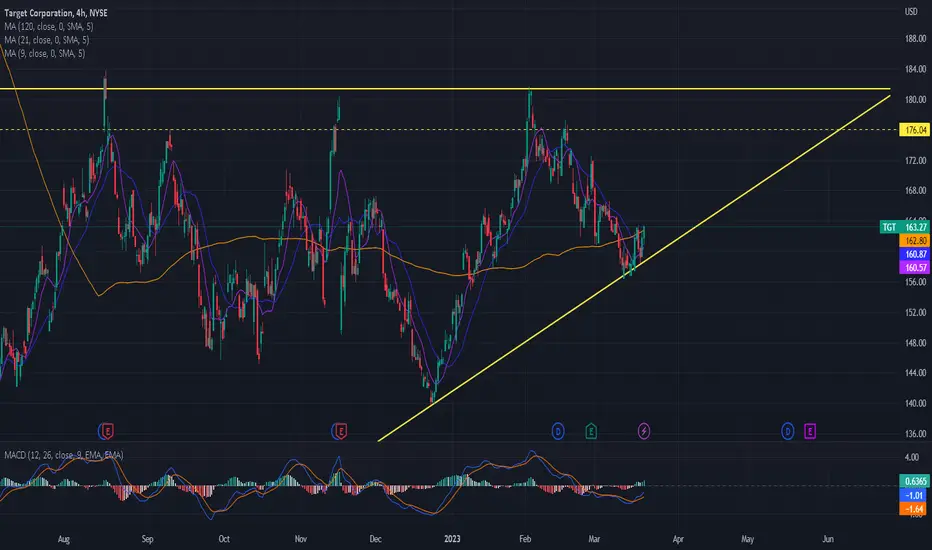Click the blue 160.87 MA value label
This screenshot has width=932, height=550.
914,254
